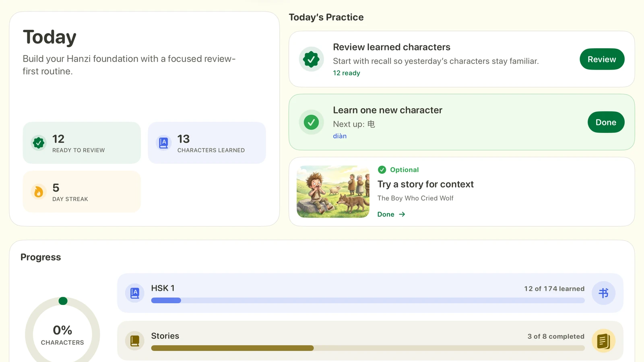Click the 'Progress' heading

(x=41, y=257)
